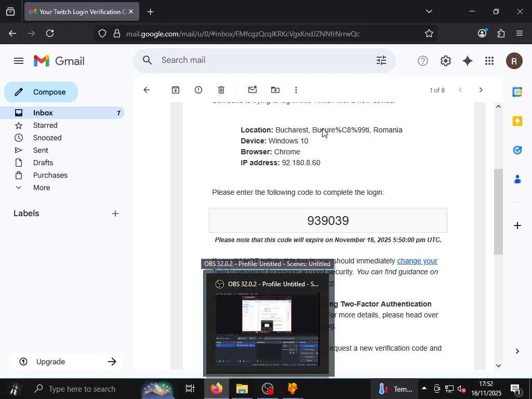Viewport: 532px width, 399px height.
Task: Open more email actions menu
Action: [296, 90]
